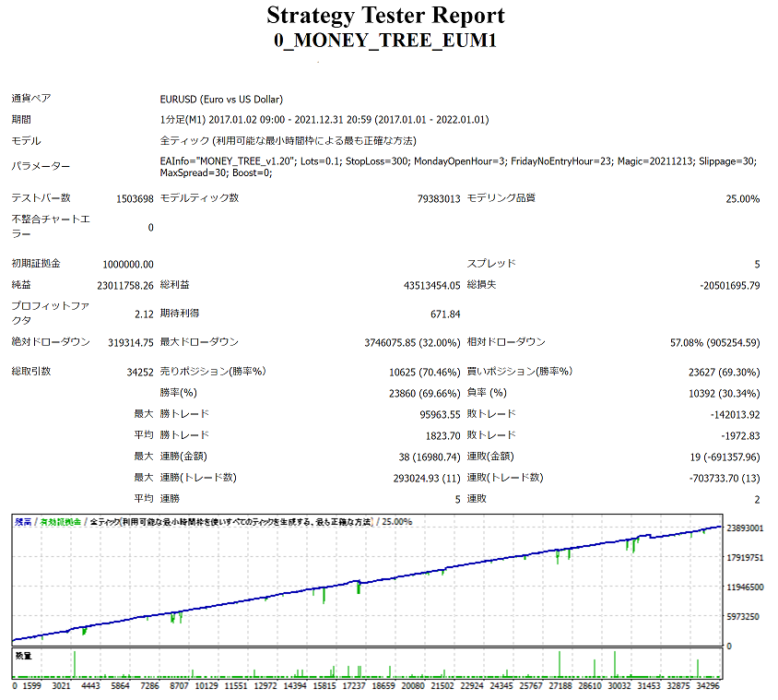Select the test period 1分足(M1) date range
This screenshot has height=700, width=778.
click(x=324, y=120)
